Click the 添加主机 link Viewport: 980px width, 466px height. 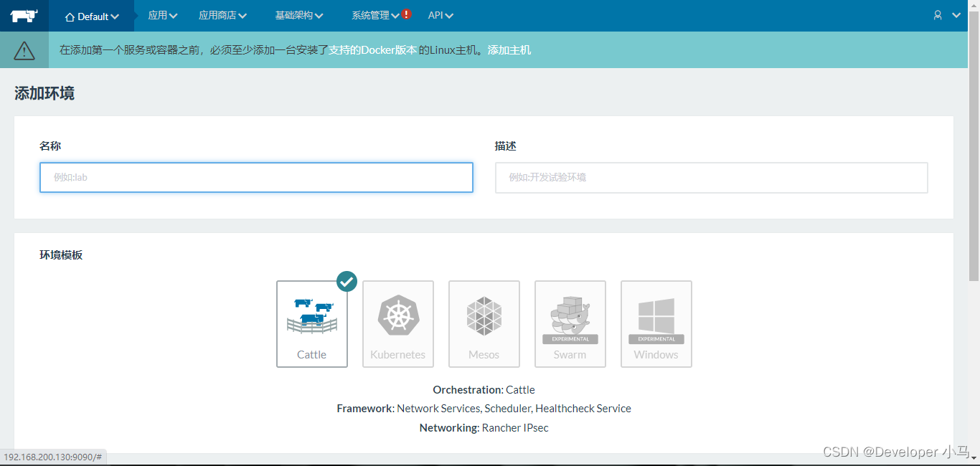[x=509, y=50]
